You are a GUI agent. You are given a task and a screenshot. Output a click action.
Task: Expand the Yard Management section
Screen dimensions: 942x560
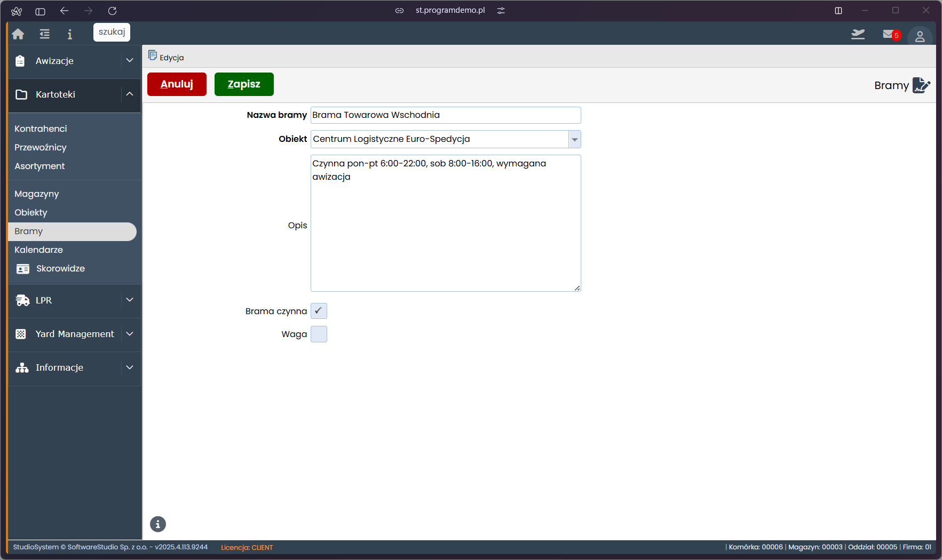coord(129,334)
